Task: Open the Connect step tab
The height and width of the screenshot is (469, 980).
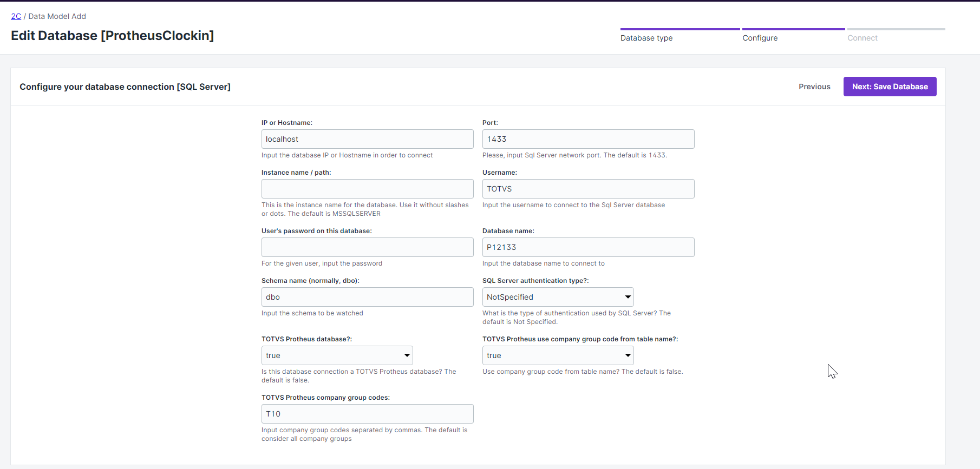Action: click(x=862, y=38)
